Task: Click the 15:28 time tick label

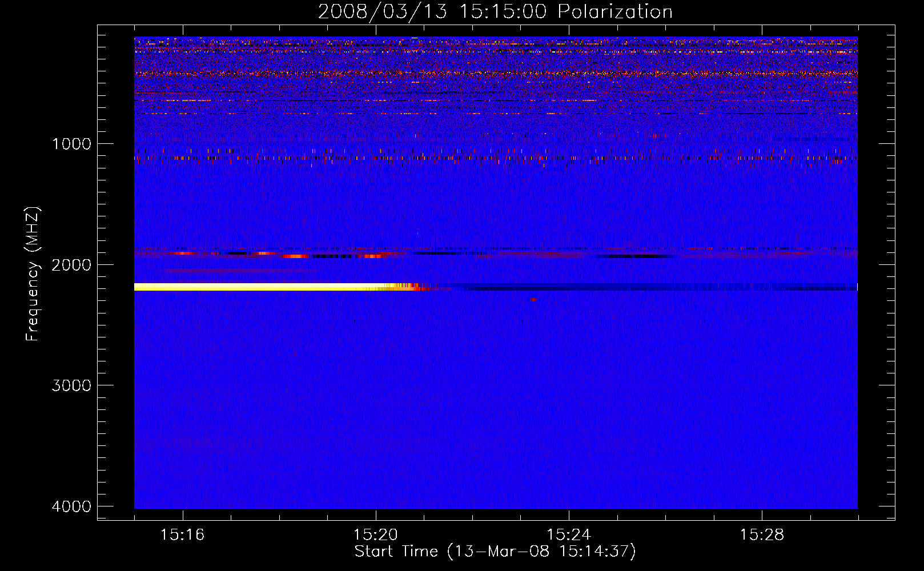Action: tap(762, 535)
